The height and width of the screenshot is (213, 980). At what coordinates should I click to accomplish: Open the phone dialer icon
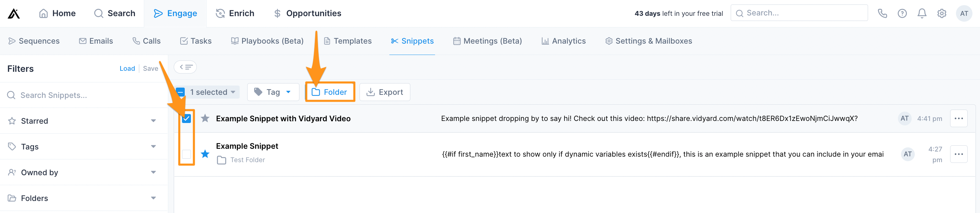[882, 13]
